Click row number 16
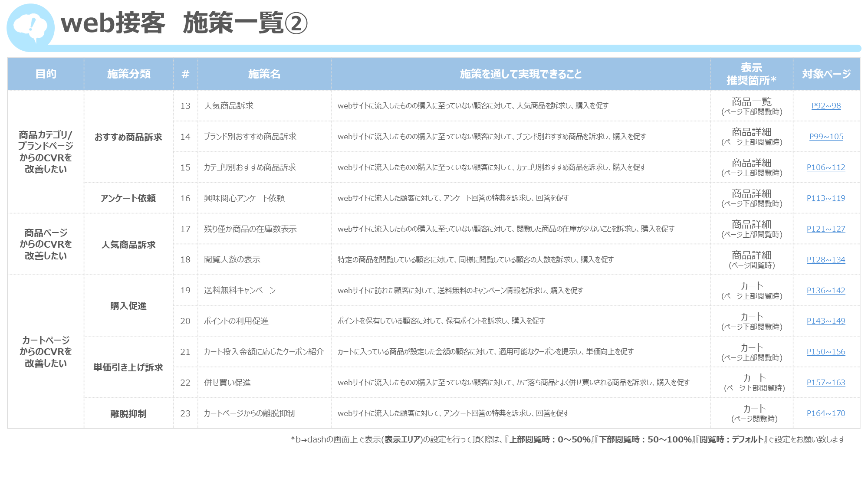Screen dimensions: 868x488 click(x=185, y=198)
